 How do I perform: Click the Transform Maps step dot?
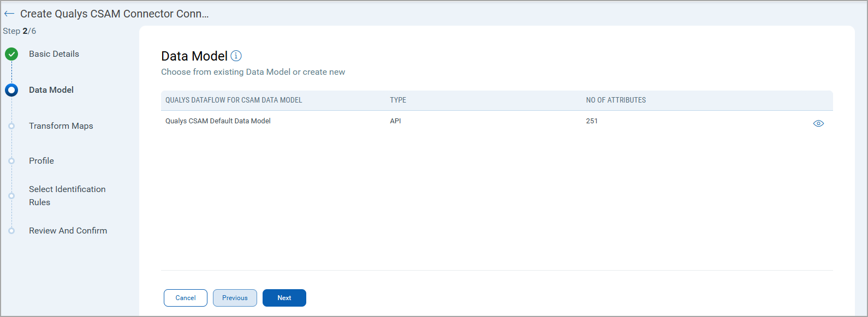(x=11, y=126)
